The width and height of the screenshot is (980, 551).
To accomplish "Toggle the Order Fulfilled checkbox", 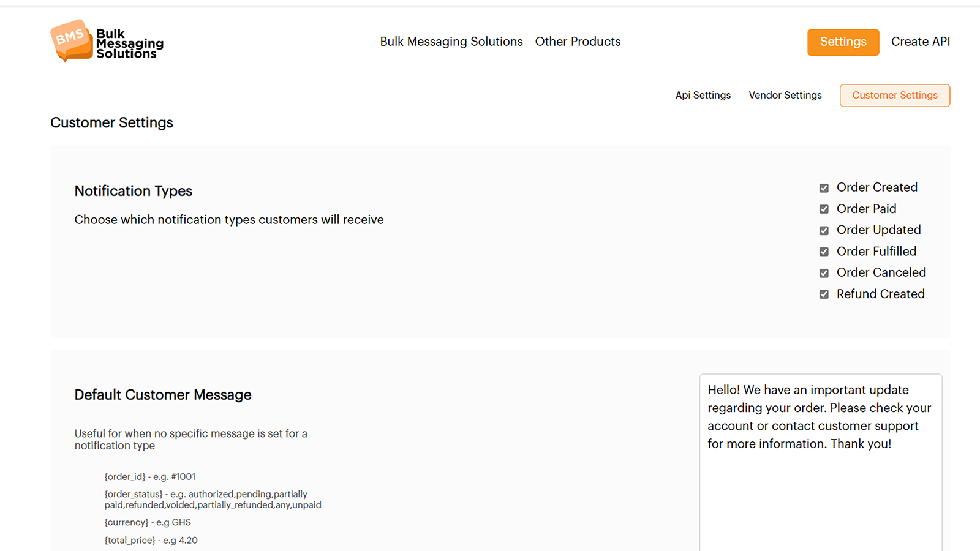I will pos(824,251).
